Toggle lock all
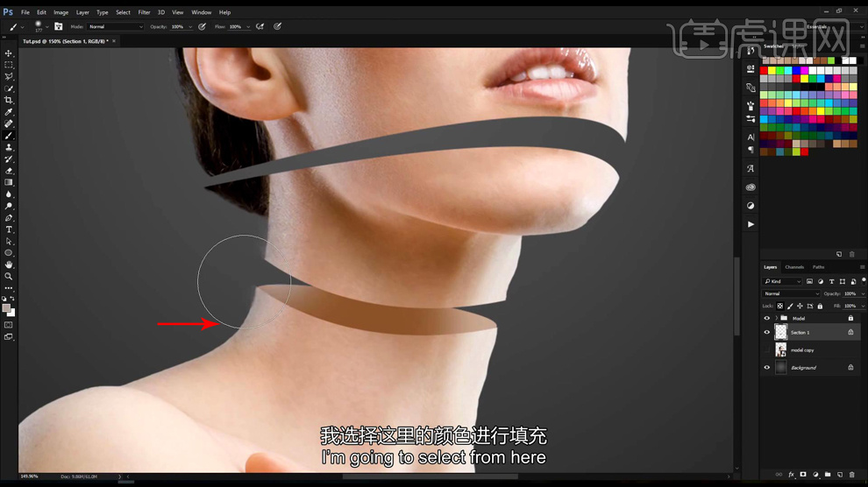This screenshot has width=868, height=487. 820,307
